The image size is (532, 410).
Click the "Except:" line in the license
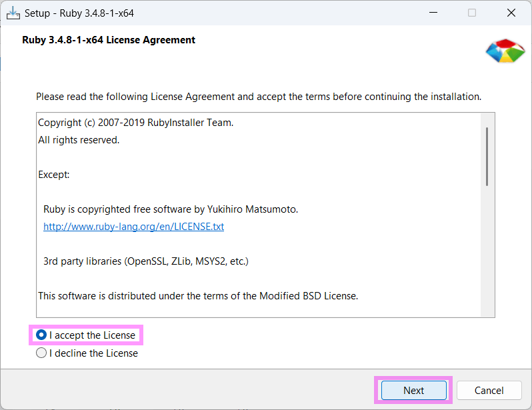click(54, 175)
